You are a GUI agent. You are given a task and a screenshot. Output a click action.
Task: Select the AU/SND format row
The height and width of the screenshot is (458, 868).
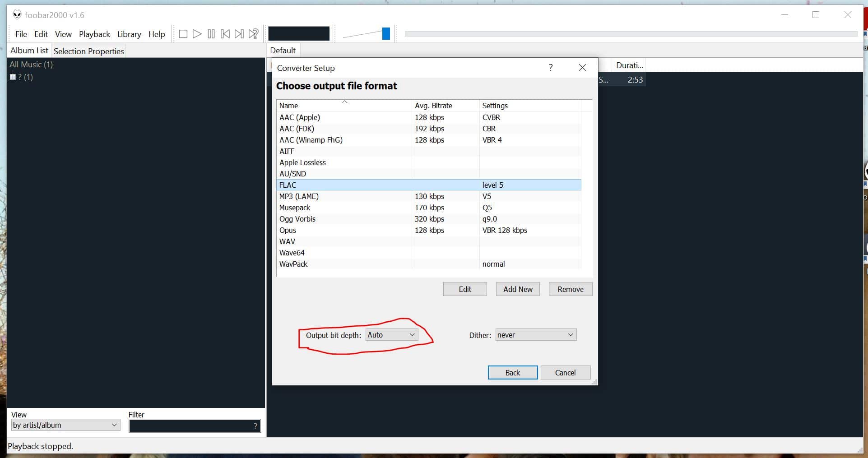(429, 174)
